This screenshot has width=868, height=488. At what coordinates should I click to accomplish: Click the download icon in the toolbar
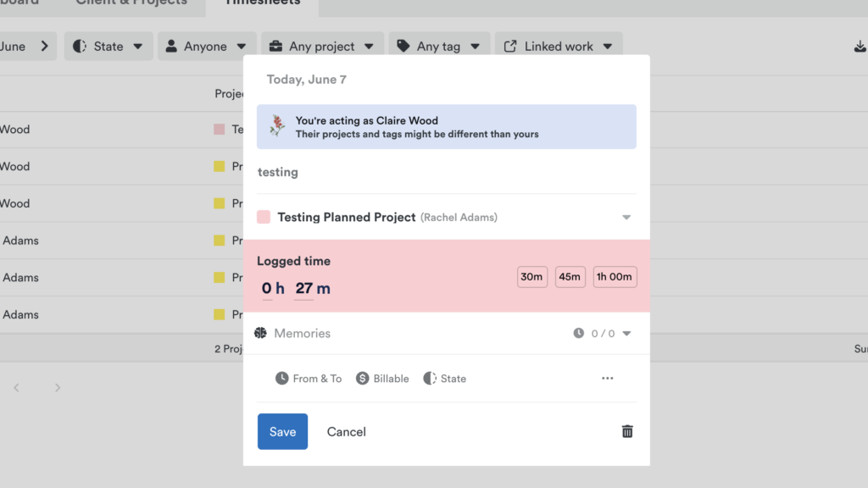860,47
